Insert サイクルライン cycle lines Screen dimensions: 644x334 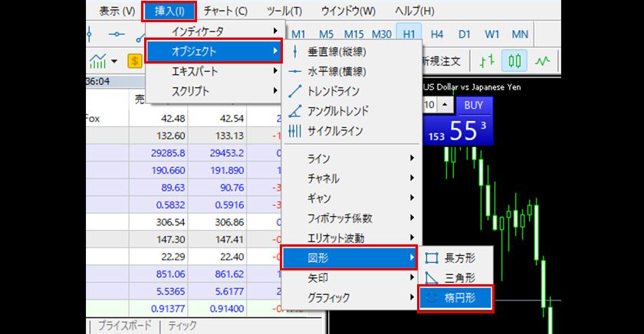(335, 131)
